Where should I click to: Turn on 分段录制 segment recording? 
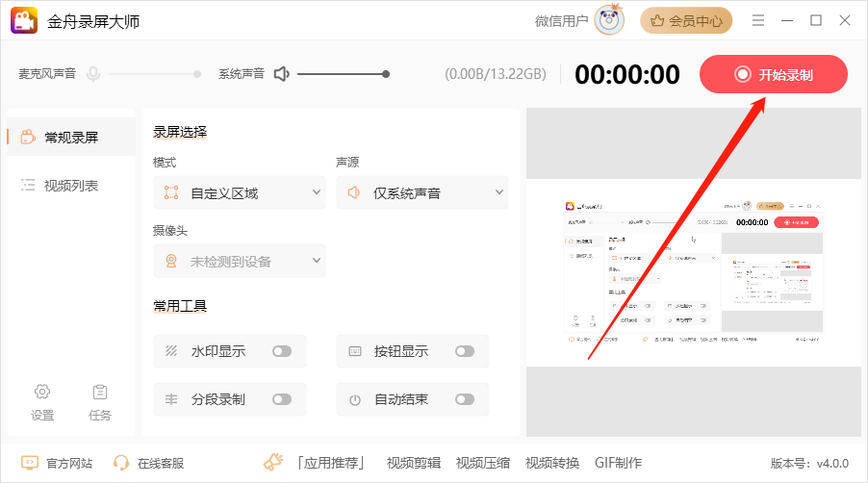point(282,399)
